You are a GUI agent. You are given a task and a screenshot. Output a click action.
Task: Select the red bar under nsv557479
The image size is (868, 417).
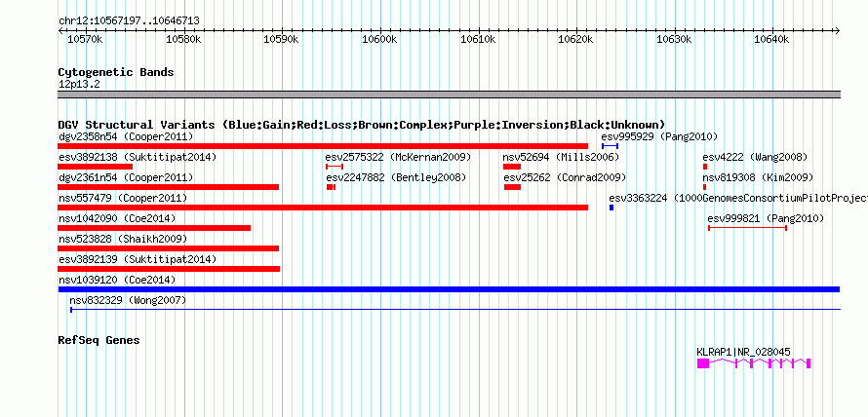point(323,208)
